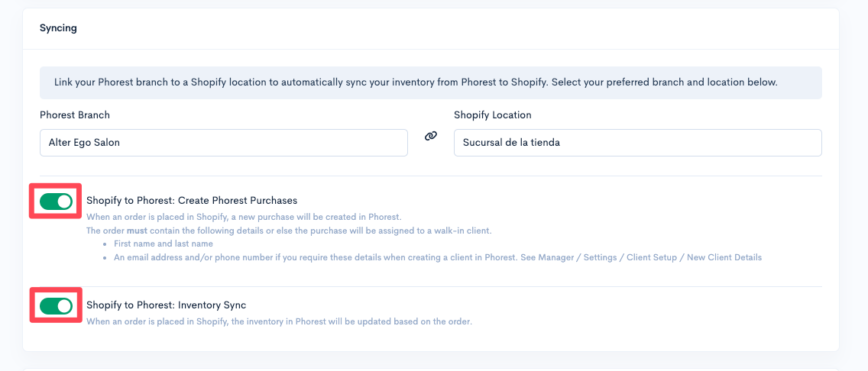Click the Create Phorest Purchases label text

tap(192, 201)
